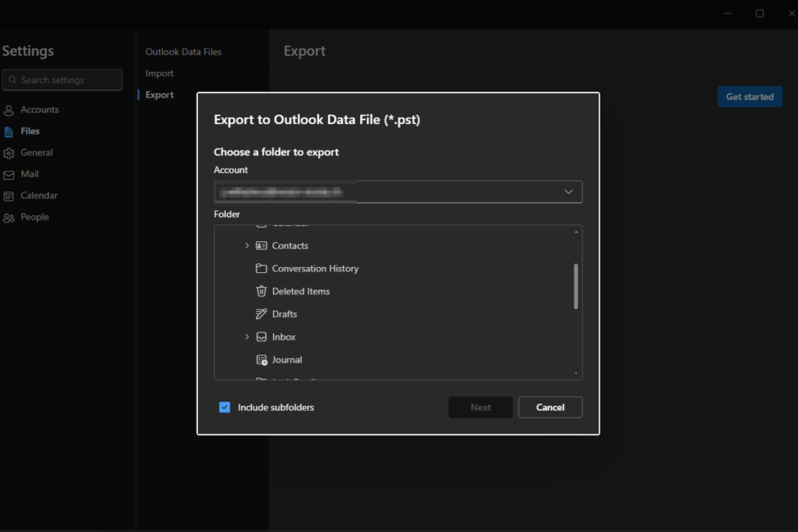Select the Journal folder

[x=287, y=360]
